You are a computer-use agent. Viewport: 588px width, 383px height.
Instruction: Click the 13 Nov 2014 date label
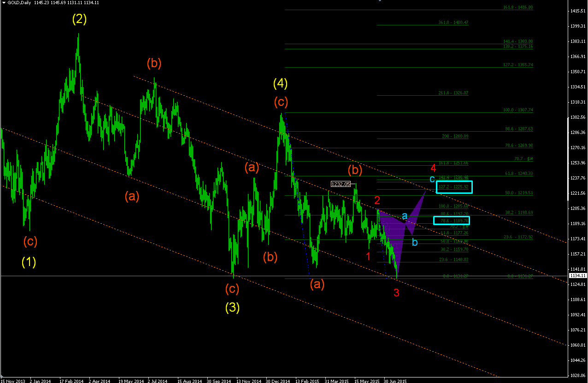[x=248, y=381]
